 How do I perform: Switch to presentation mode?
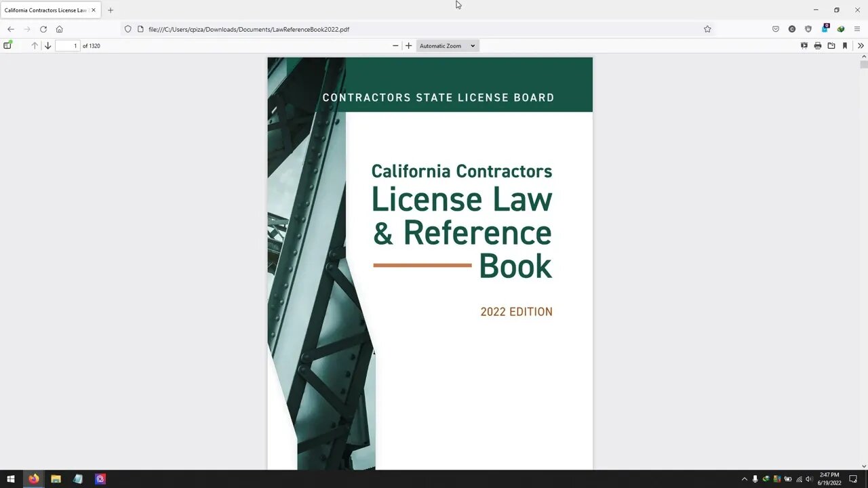[804, 45]
